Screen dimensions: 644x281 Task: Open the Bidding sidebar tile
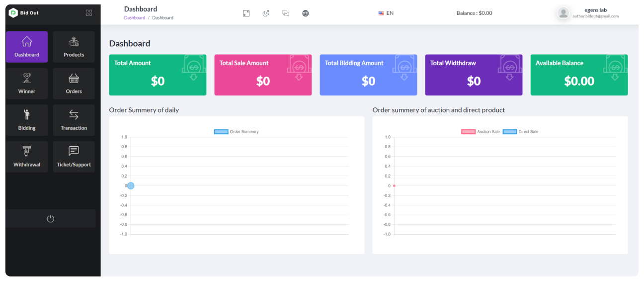point(27,120)
